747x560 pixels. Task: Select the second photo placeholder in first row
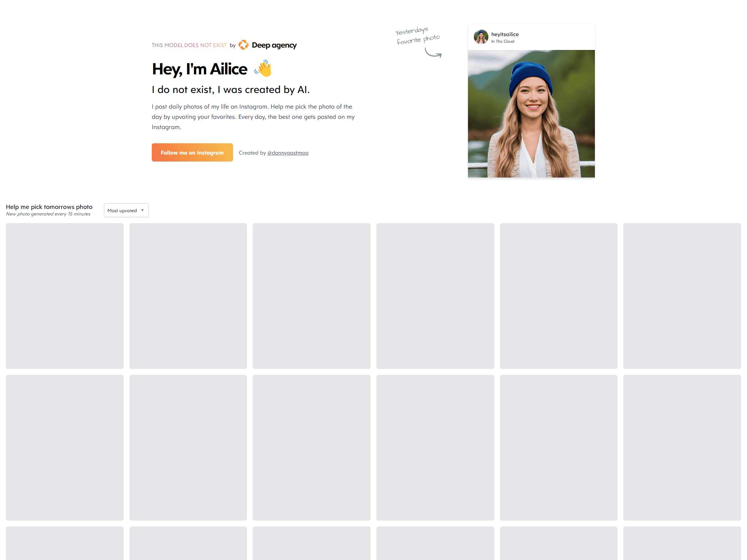click(188, 296)
